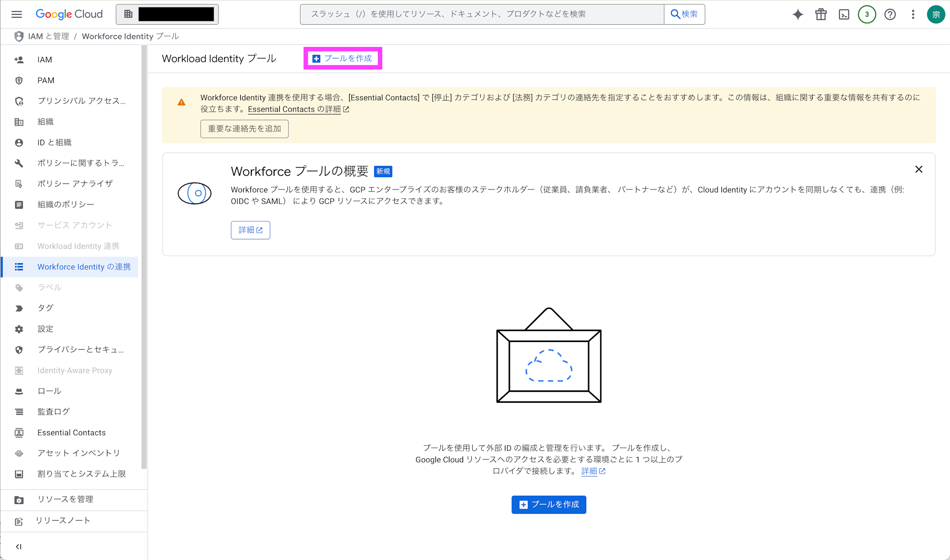Open the hamburger navigation menu
Screen dimensions: 950x560
pos(17,14)
